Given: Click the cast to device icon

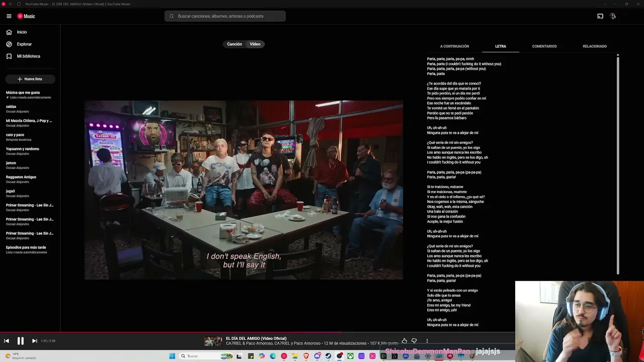Looking at the screenshot, I should 600,16.
